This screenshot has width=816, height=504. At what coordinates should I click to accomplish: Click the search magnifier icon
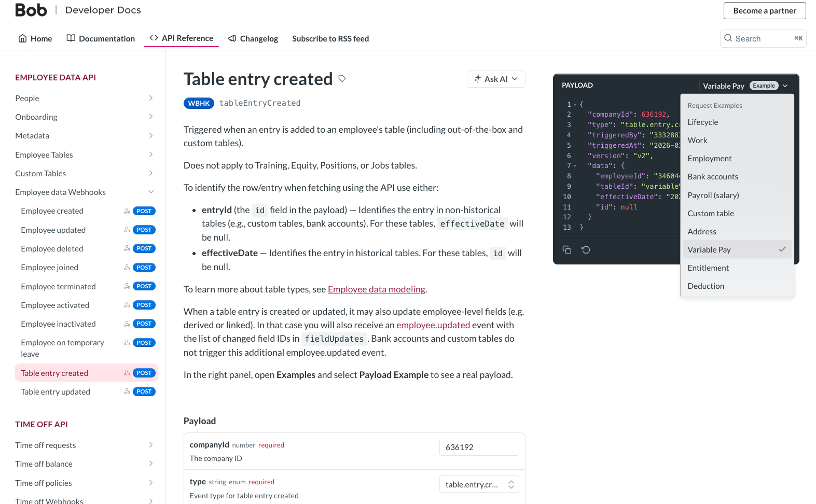(x=728, y=38)
